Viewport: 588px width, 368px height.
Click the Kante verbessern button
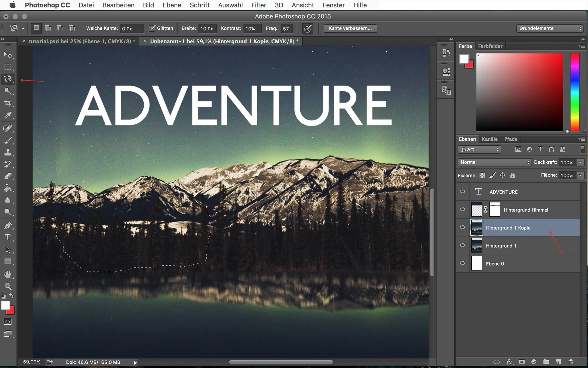point(350,28)
